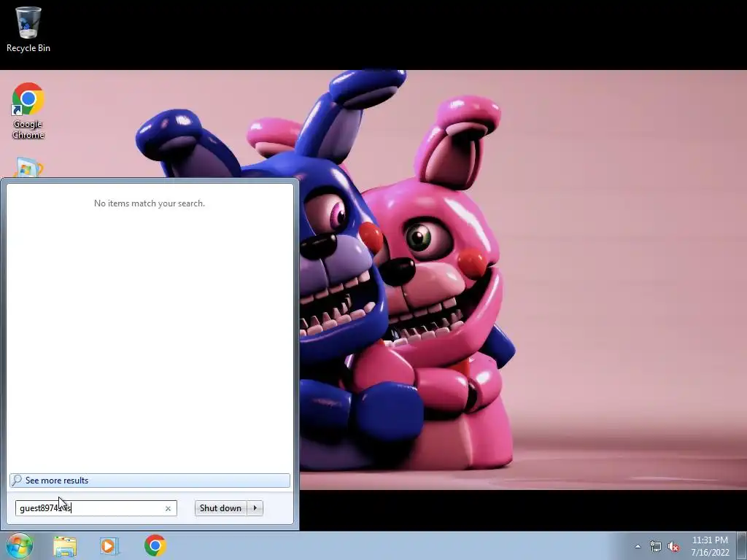Viewport: 747px width, 560px height.
Task: Click See more results link
Action: [x=150, y=481]
